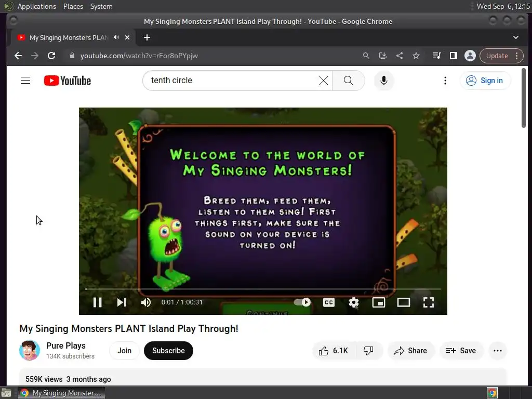
Task: Enter full screen mode
Action: point(429,302)
